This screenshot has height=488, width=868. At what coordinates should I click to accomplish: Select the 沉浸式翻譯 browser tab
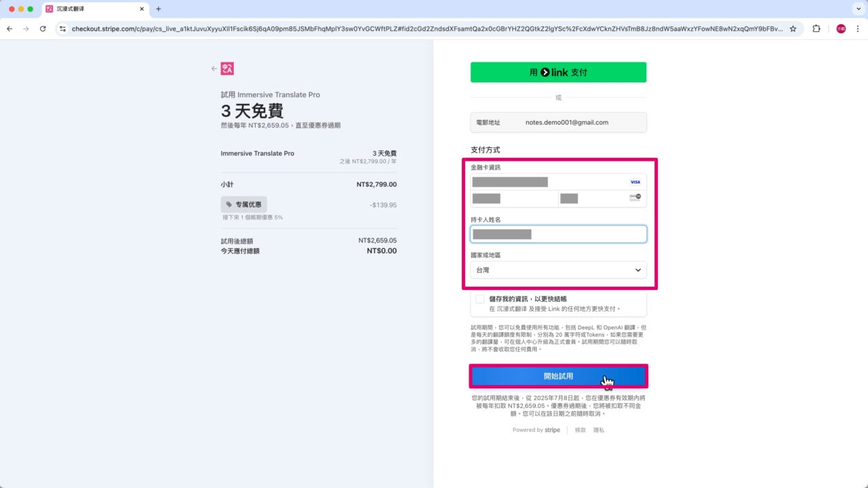point(95,9)
